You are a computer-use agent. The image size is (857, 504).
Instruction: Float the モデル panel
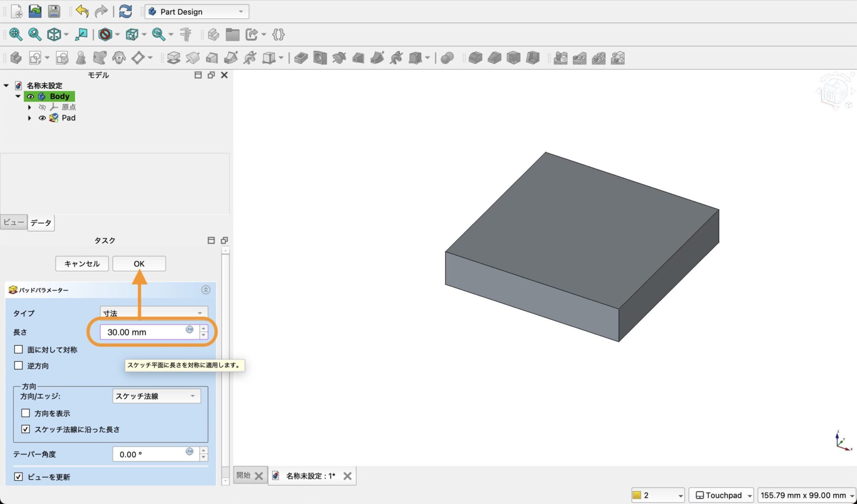coord(211,75)
